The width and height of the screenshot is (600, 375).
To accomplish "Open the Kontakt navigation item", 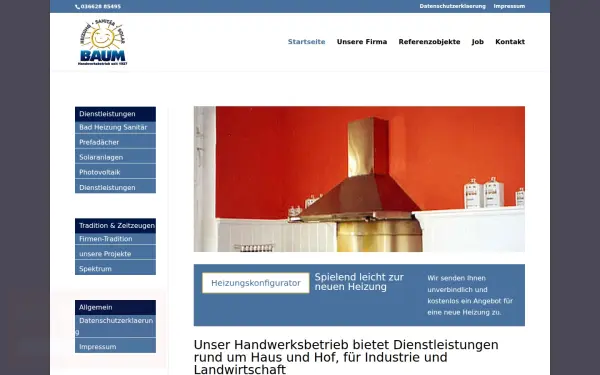I will 510,42.
